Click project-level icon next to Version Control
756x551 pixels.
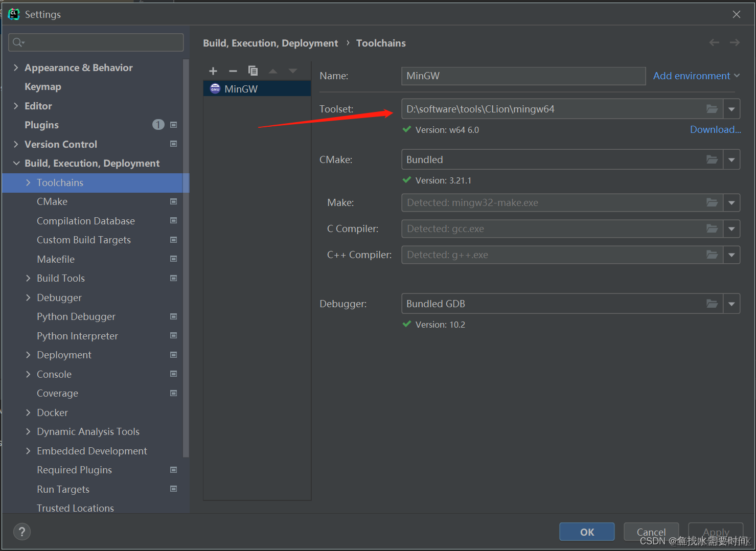click(173, 144)
